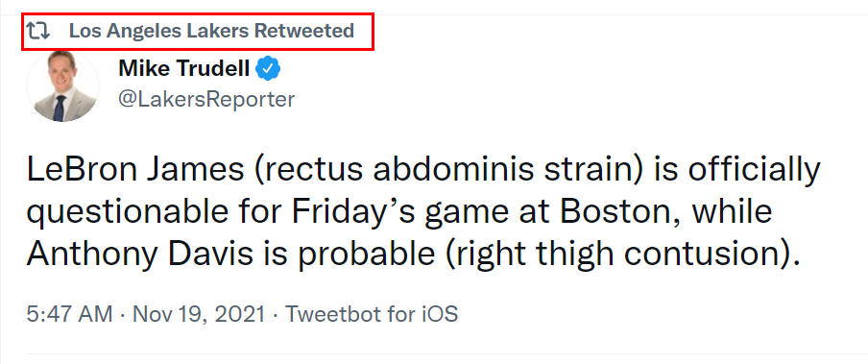Click the word Retweeted in the header
Viewport: 868px width, 364px height.
(x=304, y=31)
